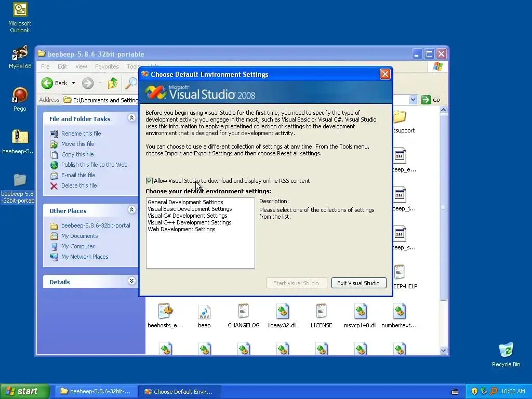Click the Start Visual Studio button
Viewport: 532px width, 399px height.
click(x=296, y=283)
